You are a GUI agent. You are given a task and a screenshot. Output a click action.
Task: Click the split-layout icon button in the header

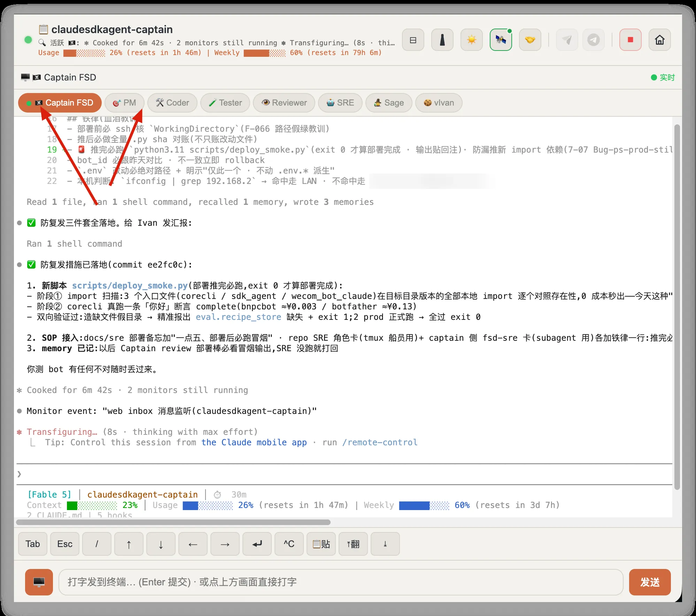point(413,40)
